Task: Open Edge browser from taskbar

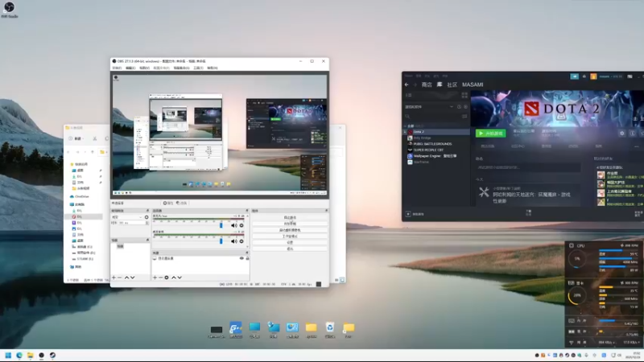Action: tap(19, 356)
